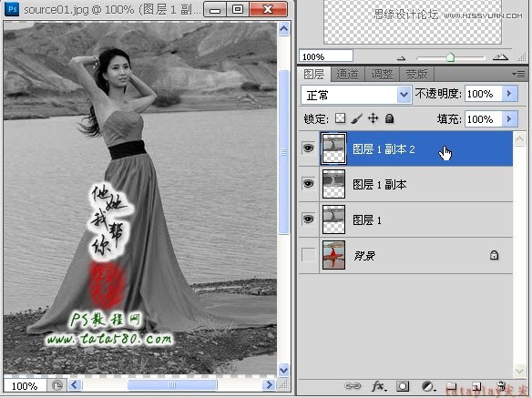Image resolution: width=532 pixels, height=398 pixels.
Task: Click the 不透明度 100% value field
Action: tap(484, 94)
